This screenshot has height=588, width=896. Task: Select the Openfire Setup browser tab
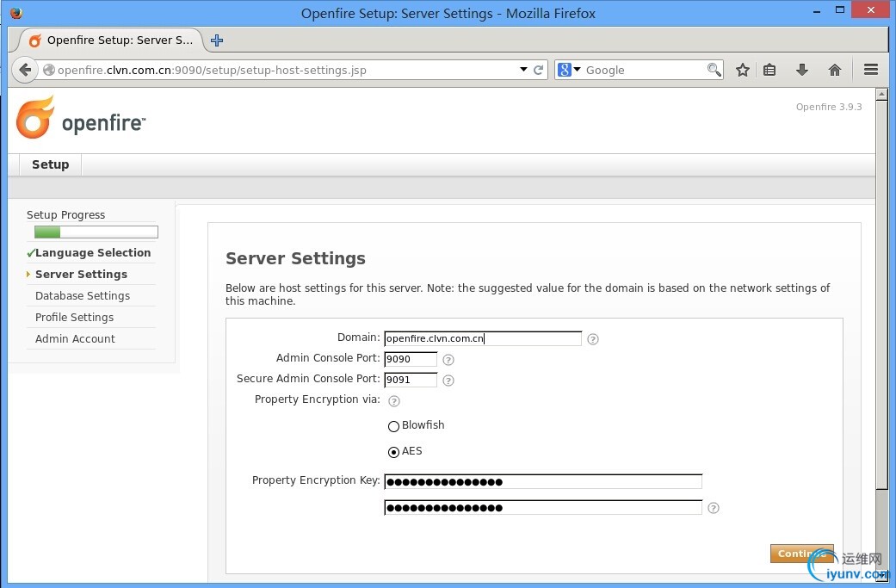111,40
